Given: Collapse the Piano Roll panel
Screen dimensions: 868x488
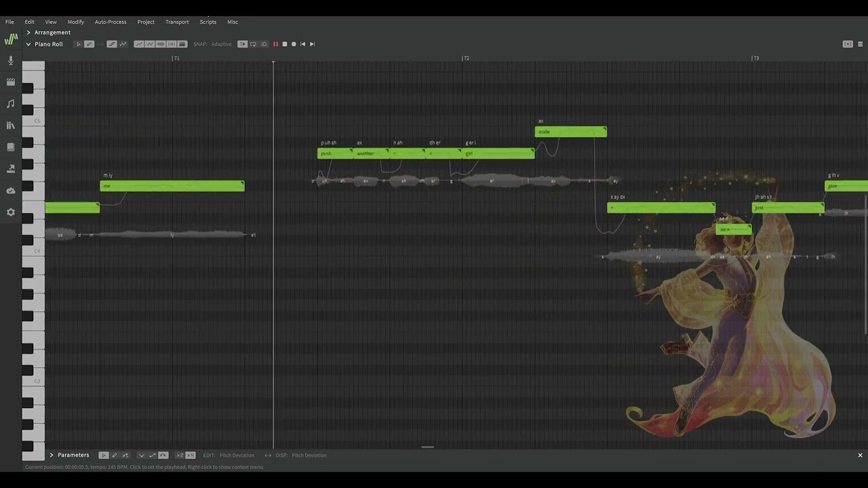Looking at the screenshot, I should tap(28, 44).
